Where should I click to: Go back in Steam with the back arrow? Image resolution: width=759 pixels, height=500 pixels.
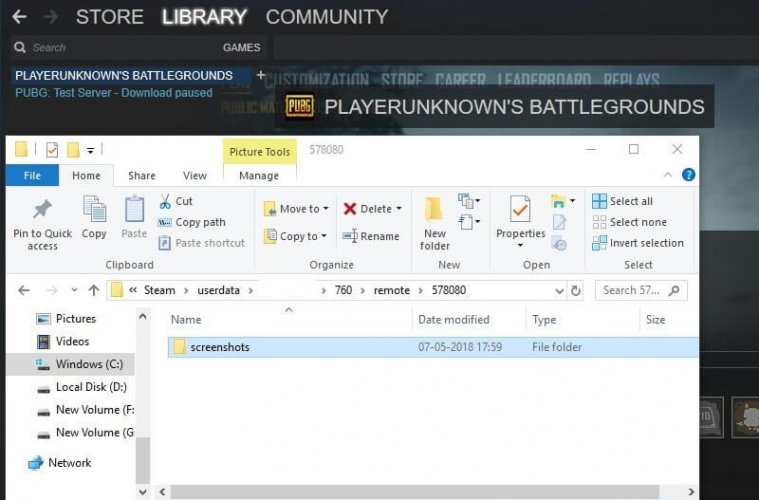tap(19, 17)
